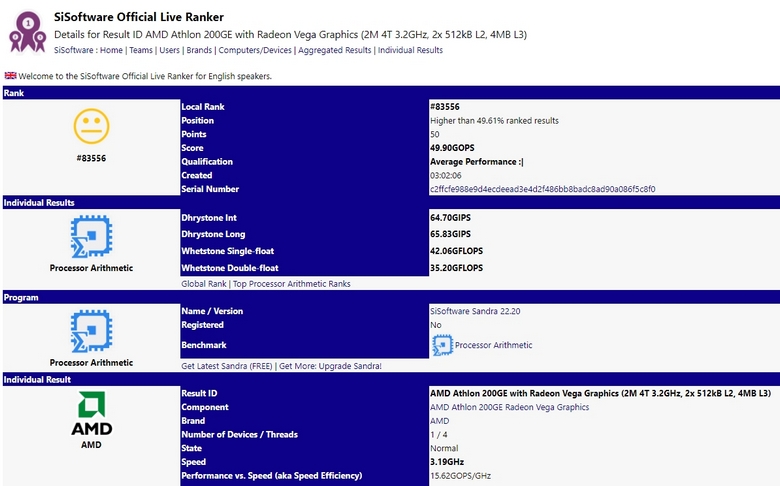Open the SiSoftware Sandra 22.20 version link
Screen dimensions: 780x486
(475, 311)
